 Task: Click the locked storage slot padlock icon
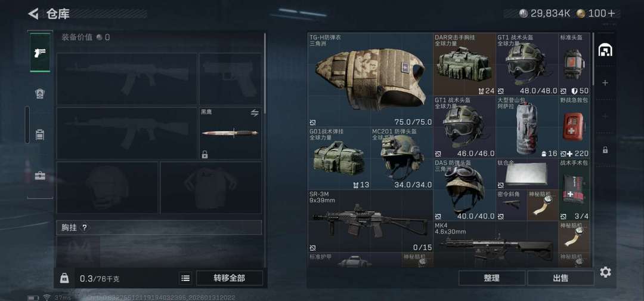tap(605, 150)
